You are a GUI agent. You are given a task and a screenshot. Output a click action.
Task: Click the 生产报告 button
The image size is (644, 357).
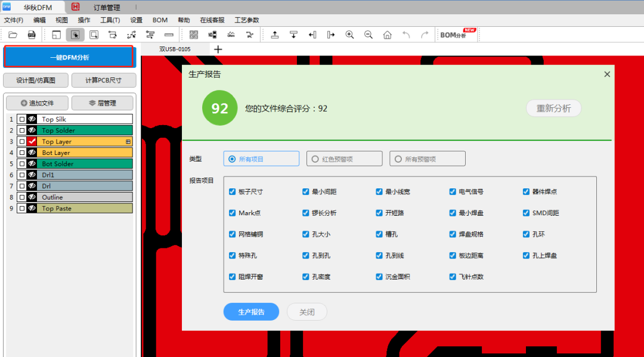click(x=251, y=312)
